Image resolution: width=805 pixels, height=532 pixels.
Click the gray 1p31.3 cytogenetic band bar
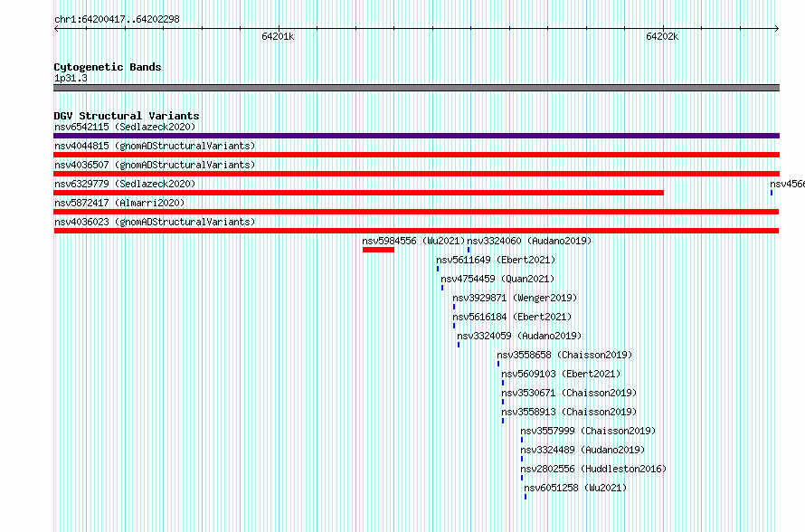point(416,88)
